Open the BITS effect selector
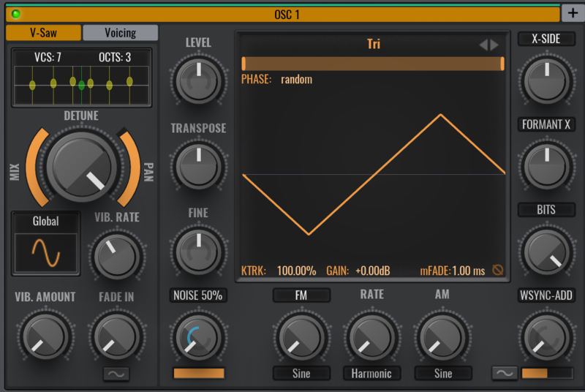The image size is (585, 392). [x=546, y=210]
